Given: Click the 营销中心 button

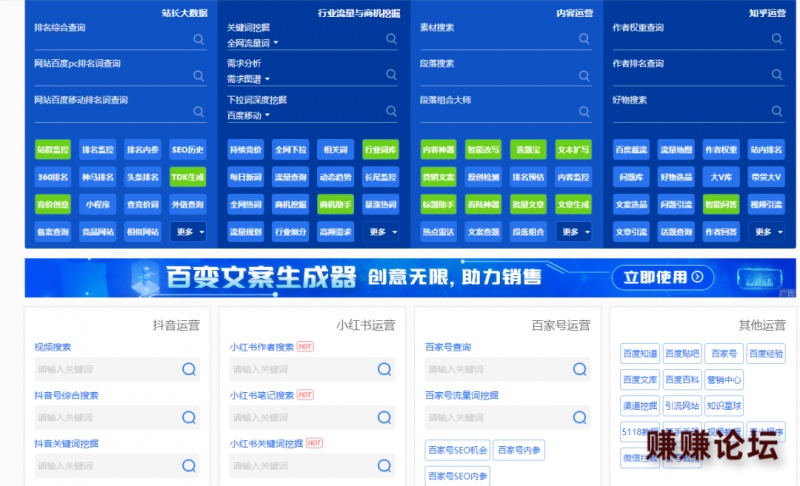Looking at the screenshot, I should coord(724,380).
